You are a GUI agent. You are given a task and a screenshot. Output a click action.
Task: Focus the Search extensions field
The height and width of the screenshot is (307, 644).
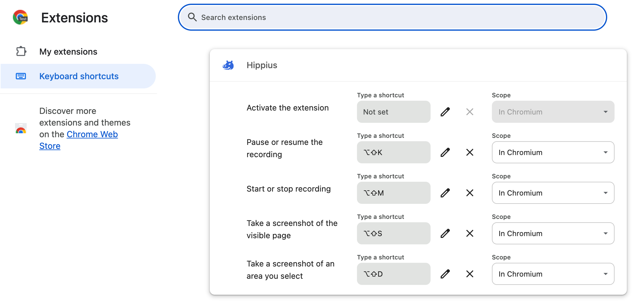point(392,17)
